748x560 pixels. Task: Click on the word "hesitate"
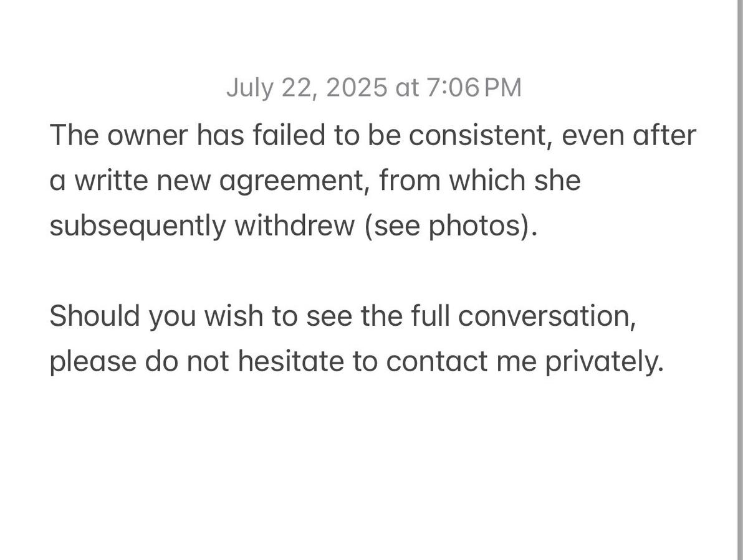tap(291, 361)
